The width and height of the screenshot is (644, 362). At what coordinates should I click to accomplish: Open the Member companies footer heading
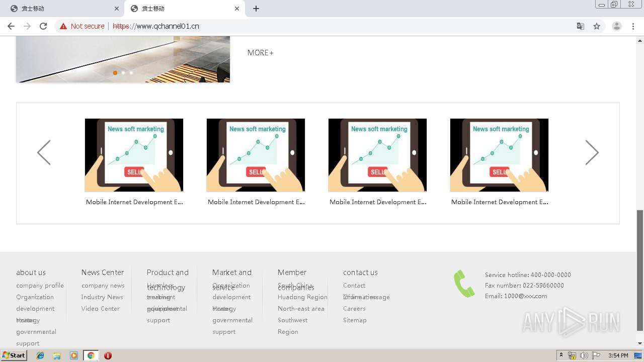(x=296, y=280)
